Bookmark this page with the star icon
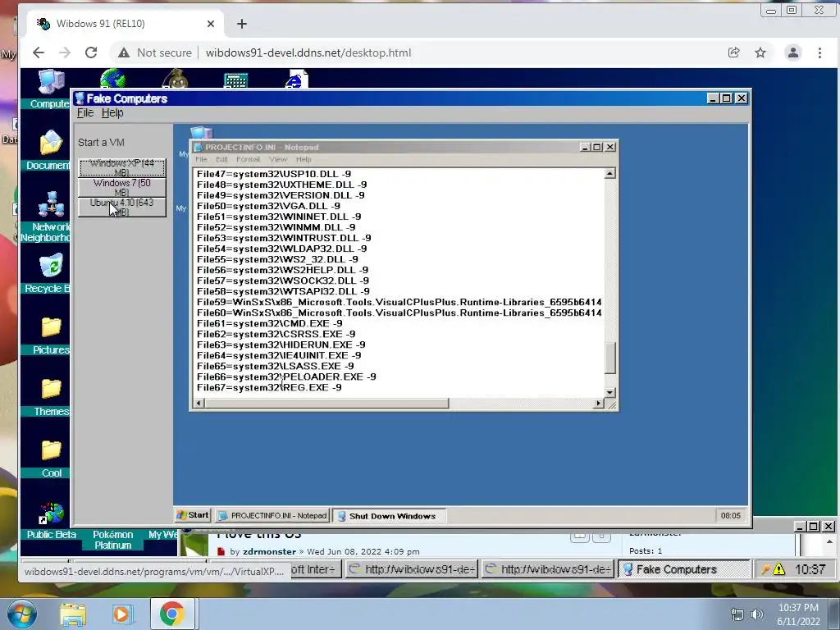840x630 pixels. tap(760, 52)
